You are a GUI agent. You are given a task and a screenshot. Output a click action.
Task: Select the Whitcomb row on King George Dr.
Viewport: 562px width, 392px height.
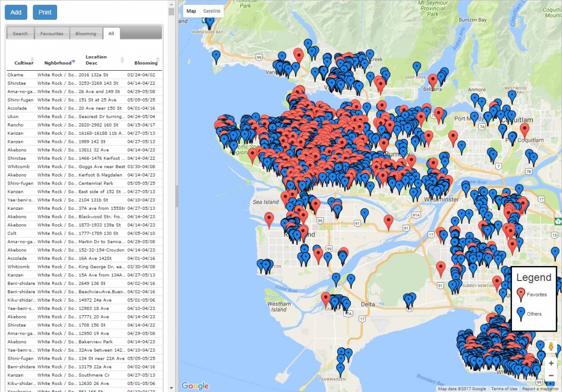pos(84,266)
